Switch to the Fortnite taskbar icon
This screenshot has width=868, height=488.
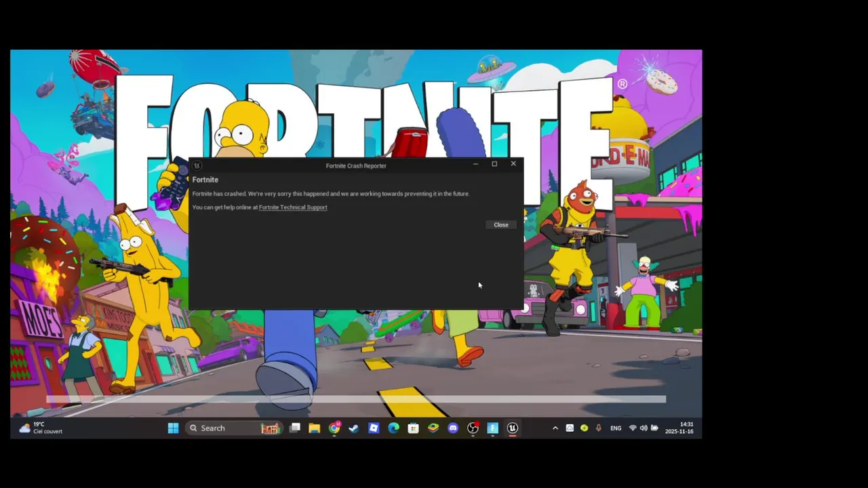[493, 428]
